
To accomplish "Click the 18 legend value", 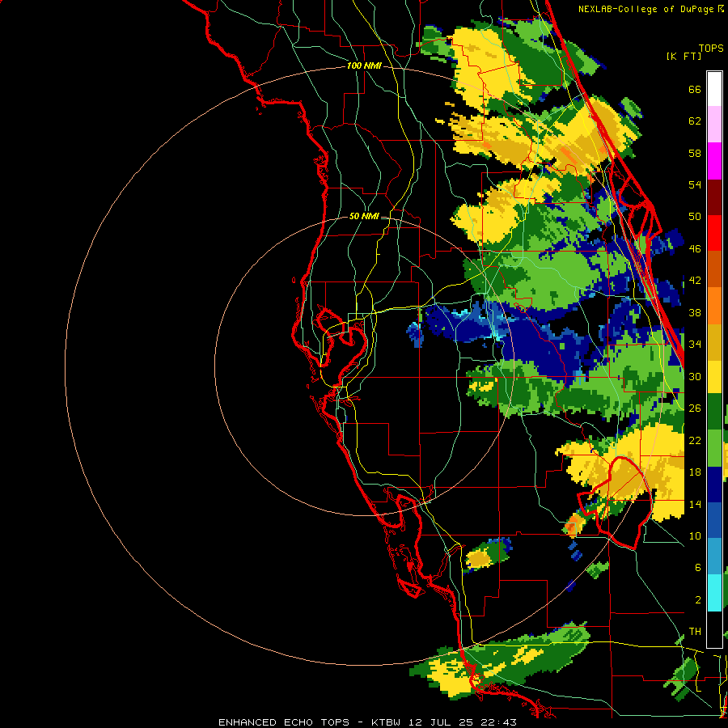I will coord(695,472).
